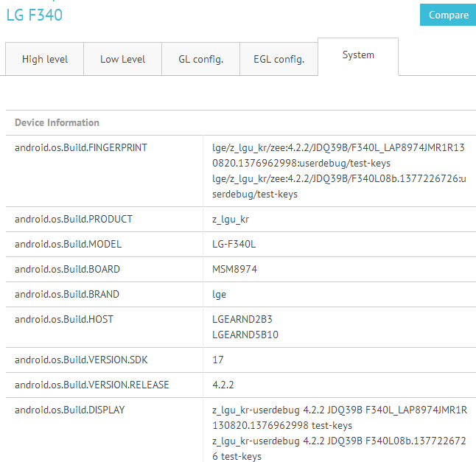Click the LG-F340L model value
This screenshot has height=462, width=476.
(x=234, y=244)
